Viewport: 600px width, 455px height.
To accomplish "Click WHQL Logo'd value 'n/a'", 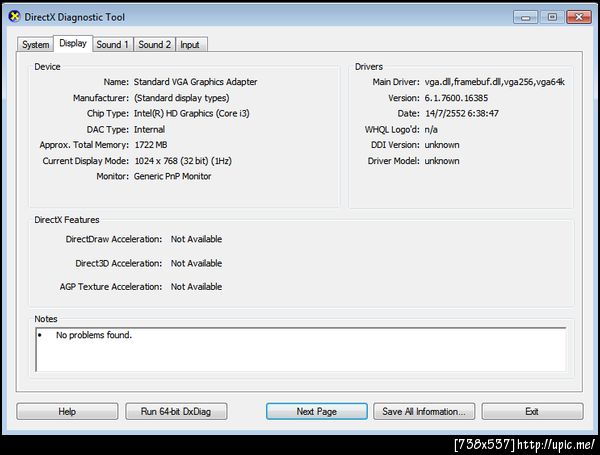I will point(431,129).
